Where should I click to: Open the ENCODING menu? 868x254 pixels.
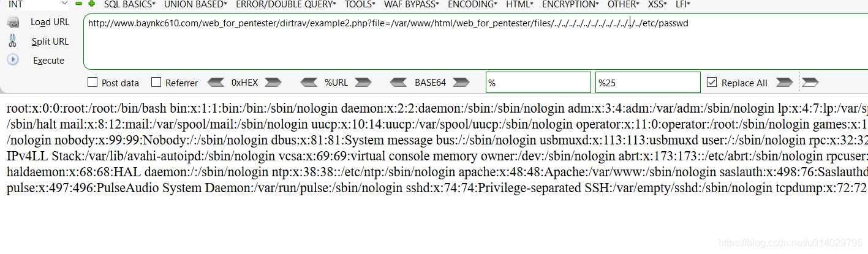472,4
